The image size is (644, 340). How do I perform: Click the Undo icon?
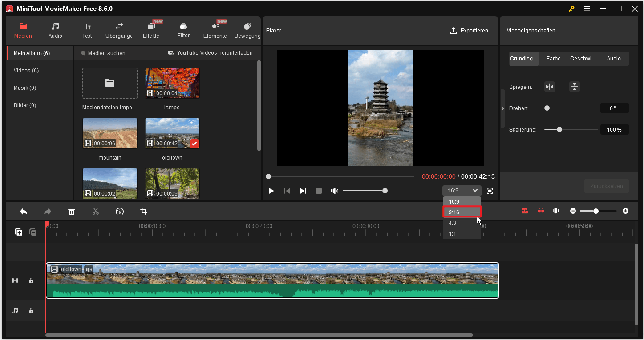click(x=24, y=211)
